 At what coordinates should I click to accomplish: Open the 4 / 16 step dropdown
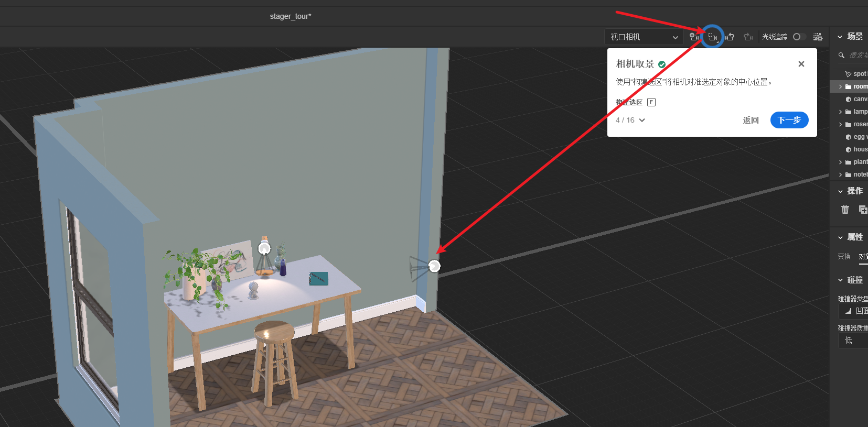pos(630,120)
